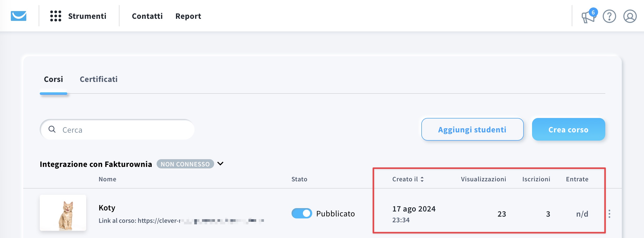Expand the Integrazione con Fakturownia chevron

tap(220, 164)
